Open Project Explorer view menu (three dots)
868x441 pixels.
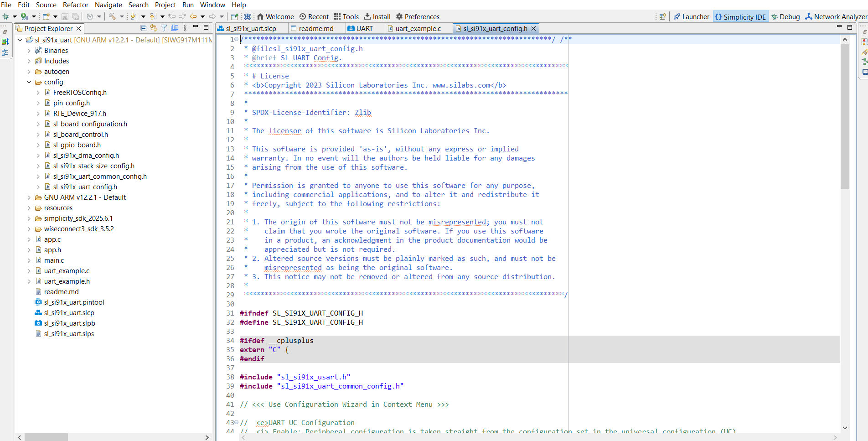185,28
